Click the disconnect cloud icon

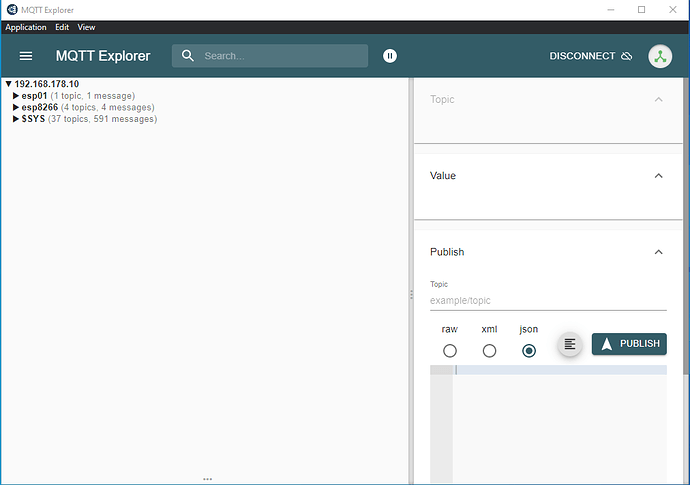point(627,56)
